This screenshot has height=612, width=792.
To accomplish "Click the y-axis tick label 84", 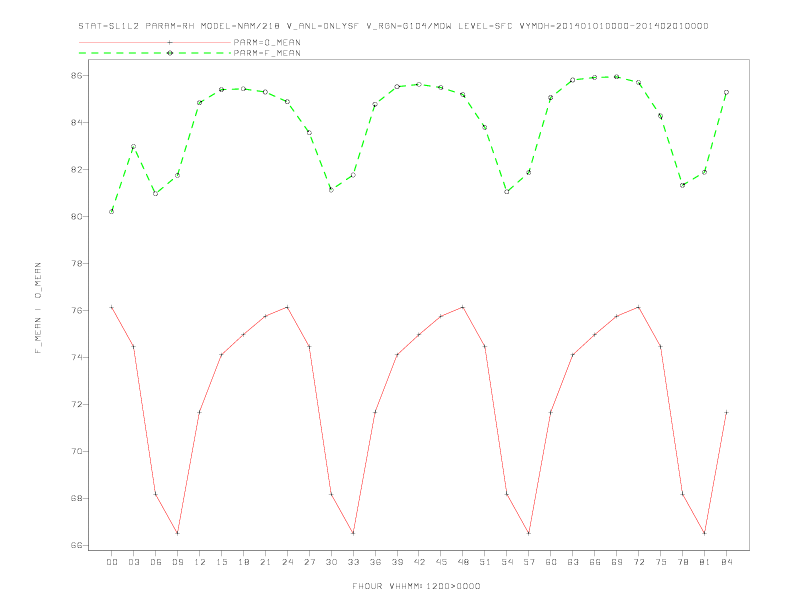I will coord(77,123).
